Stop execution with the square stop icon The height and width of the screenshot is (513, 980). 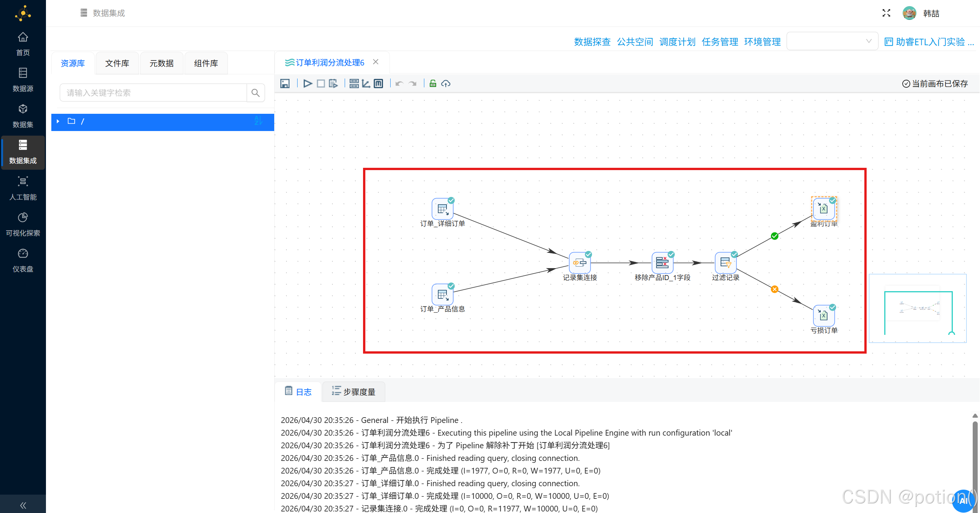(x=321, y=83)
